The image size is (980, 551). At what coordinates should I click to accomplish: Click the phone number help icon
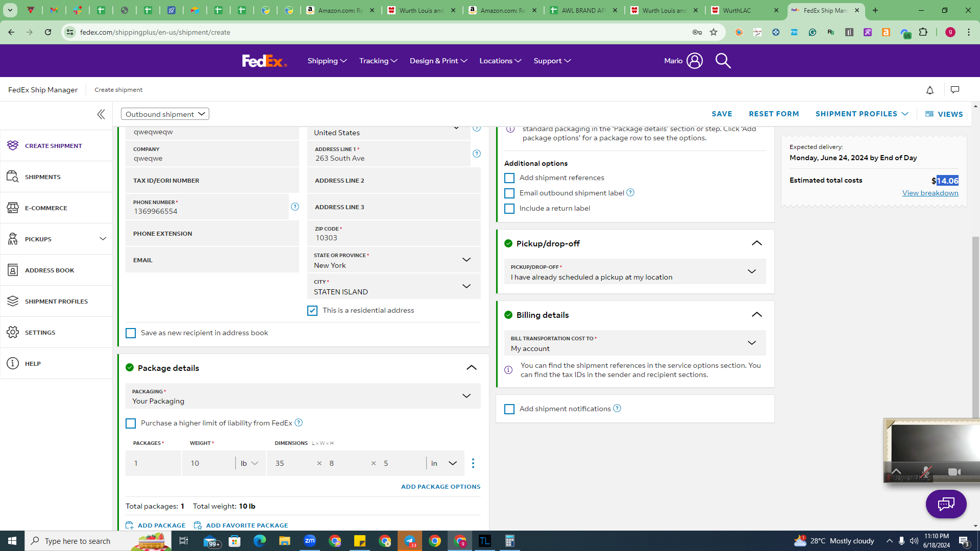[x=295, y=207]
